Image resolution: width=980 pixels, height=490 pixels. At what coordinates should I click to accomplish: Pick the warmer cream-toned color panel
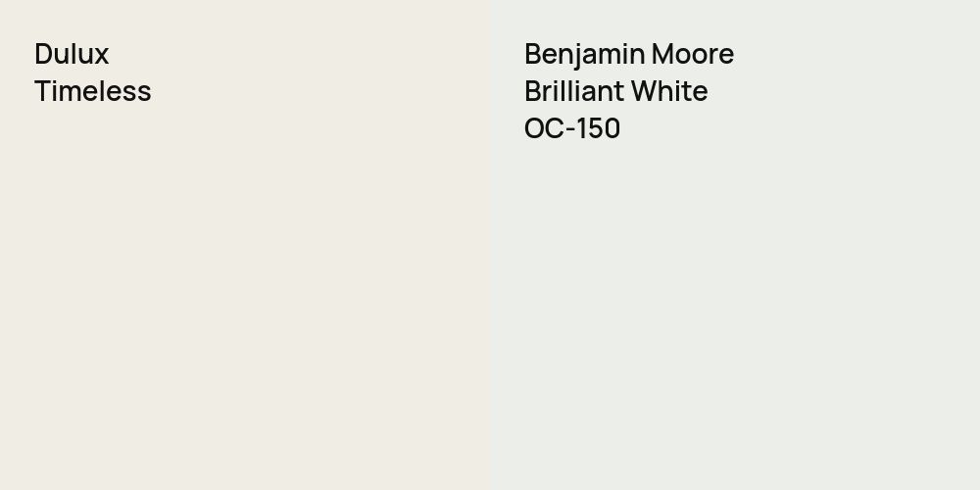tap(245, 294)
